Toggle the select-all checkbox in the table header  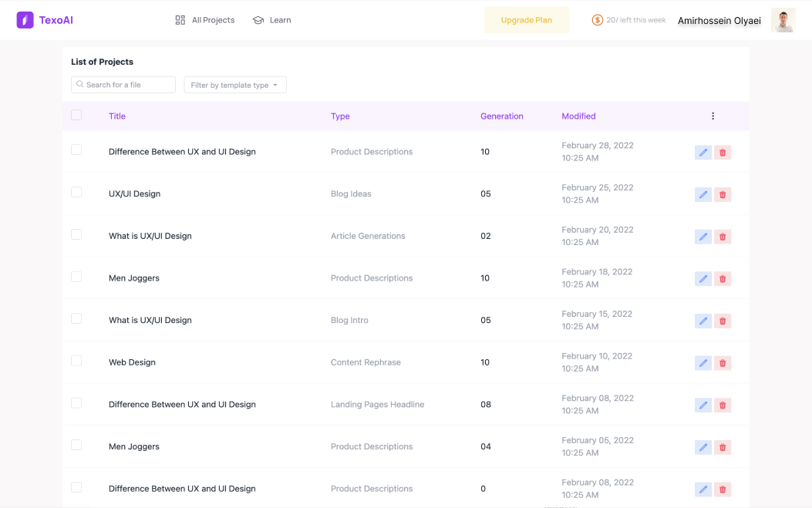click(x=76, y=115)
